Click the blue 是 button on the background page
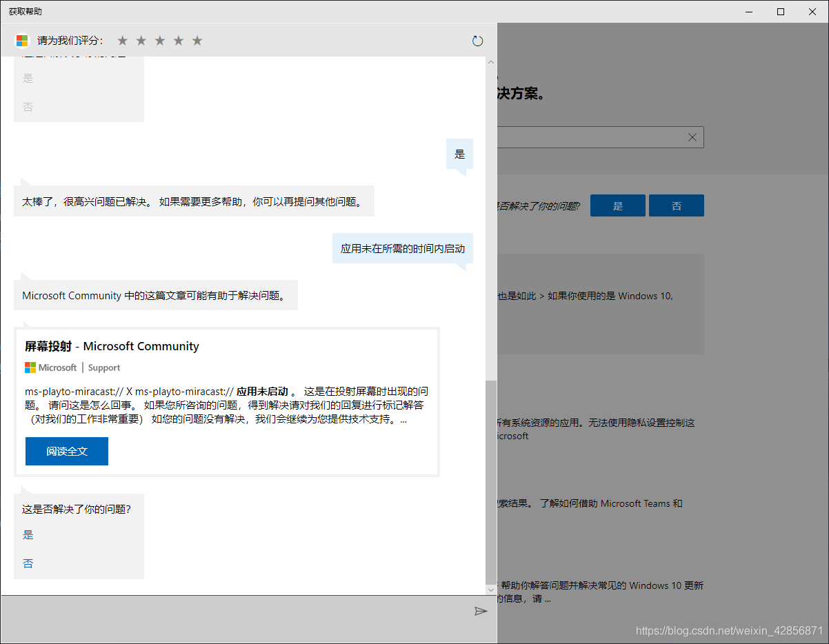 [617, 205]
